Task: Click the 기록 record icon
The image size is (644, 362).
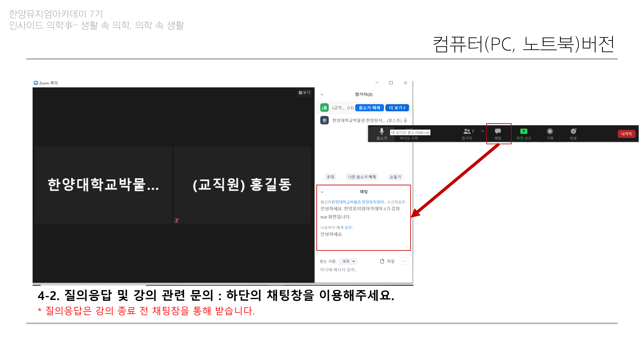Action: pyautogui.click(x=550, y=132)
